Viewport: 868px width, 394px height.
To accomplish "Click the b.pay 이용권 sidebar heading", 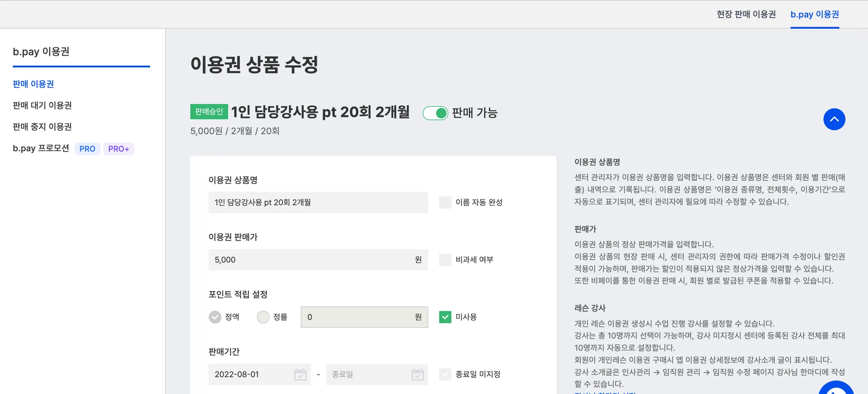I will (x=41, y=52).
